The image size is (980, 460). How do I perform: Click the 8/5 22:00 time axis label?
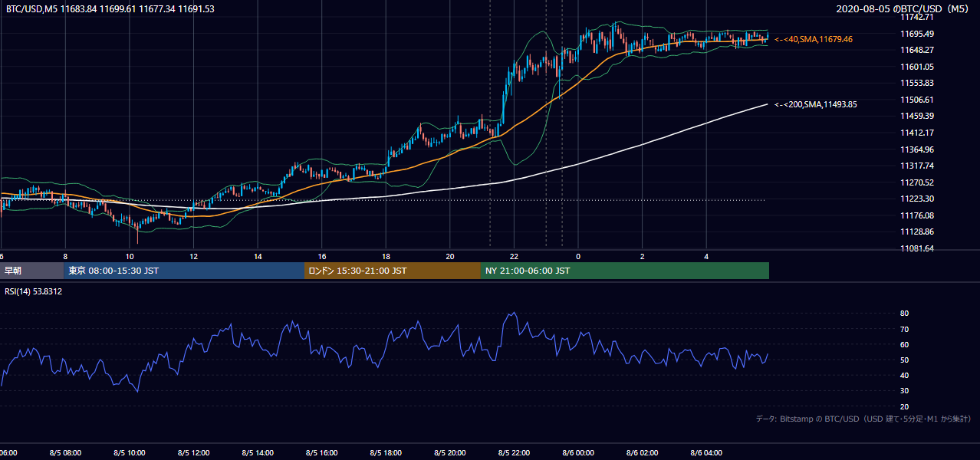pos(514,453)
